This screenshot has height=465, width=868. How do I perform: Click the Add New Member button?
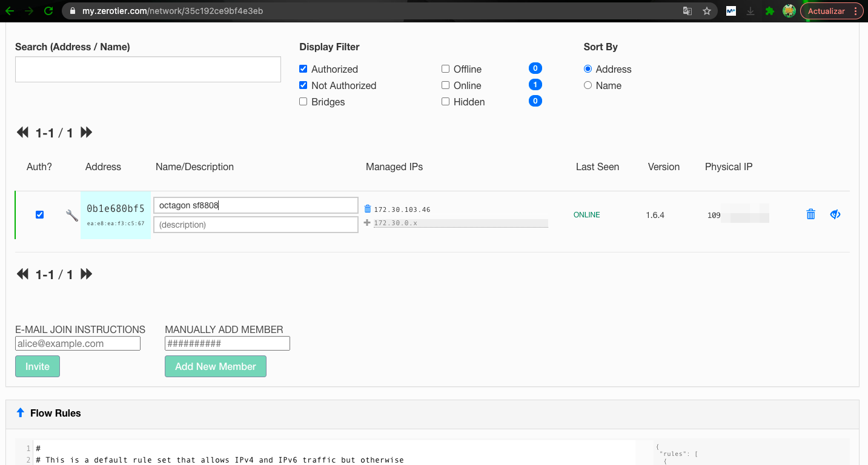(x=215, y=366)
